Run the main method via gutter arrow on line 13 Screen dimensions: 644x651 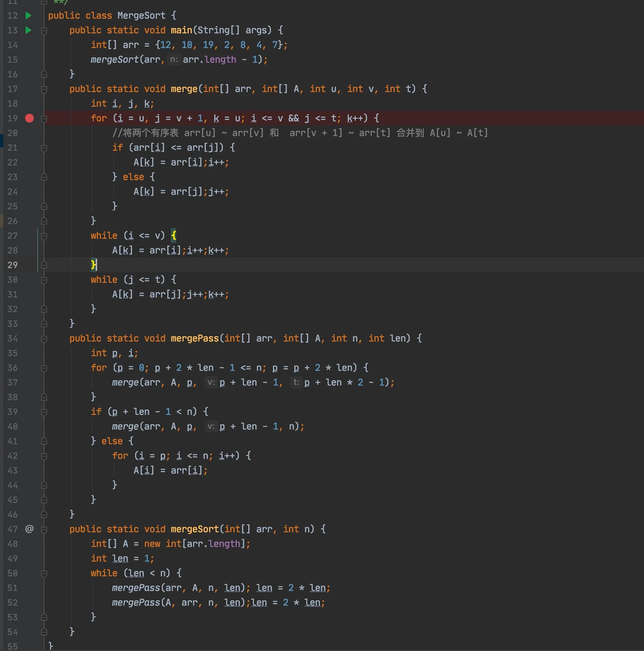pos(28,30)
